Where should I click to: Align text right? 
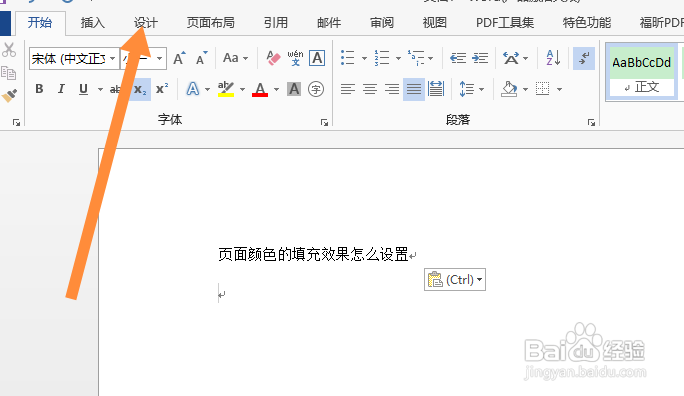tap(392, 89)
